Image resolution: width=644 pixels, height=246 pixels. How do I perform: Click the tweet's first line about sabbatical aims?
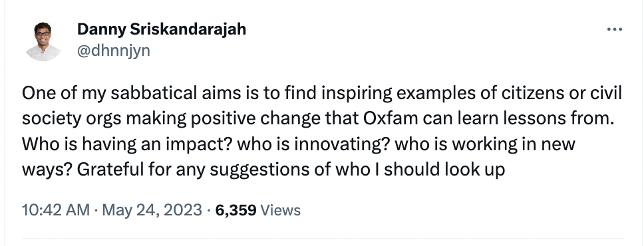click(x=322, y=94)
